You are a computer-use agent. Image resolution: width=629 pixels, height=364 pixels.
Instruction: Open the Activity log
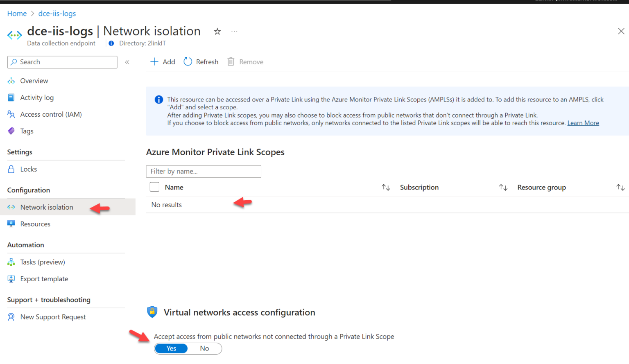[37, 97]
